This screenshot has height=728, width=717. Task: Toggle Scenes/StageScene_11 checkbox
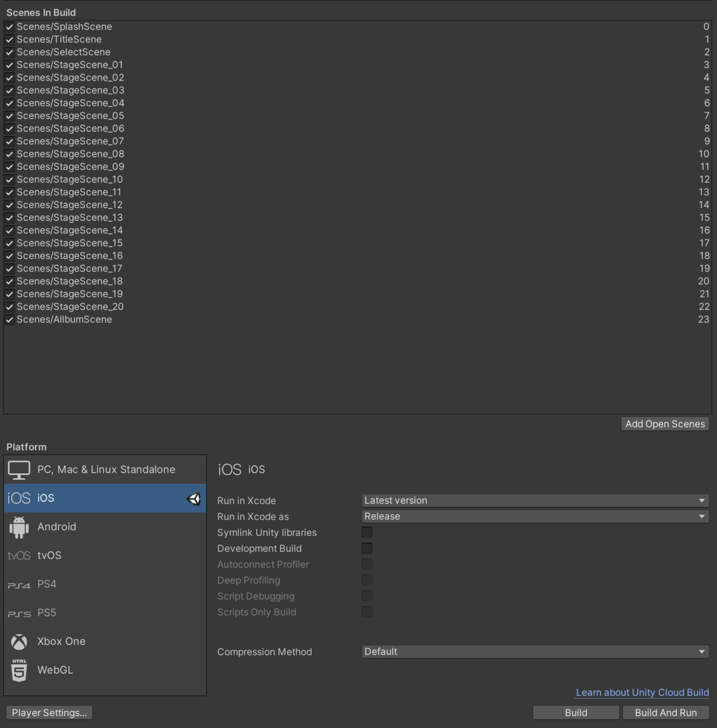pos(9,192)
